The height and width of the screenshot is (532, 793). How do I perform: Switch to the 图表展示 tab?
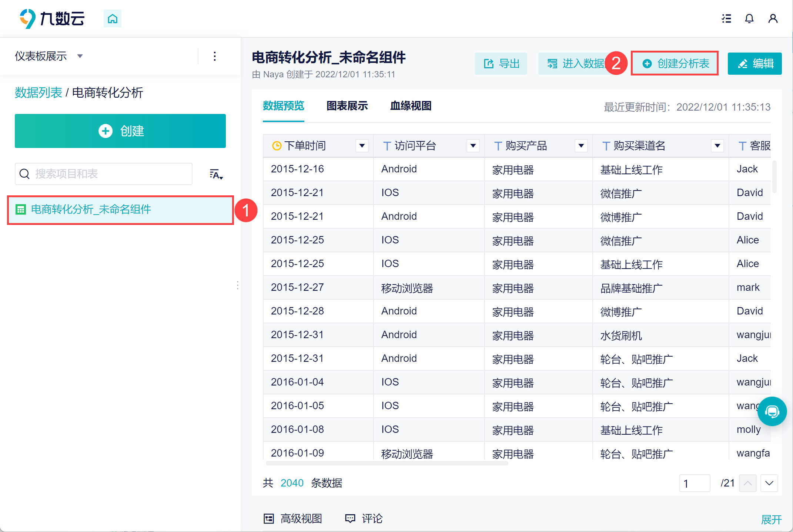[x=347, y=106]
